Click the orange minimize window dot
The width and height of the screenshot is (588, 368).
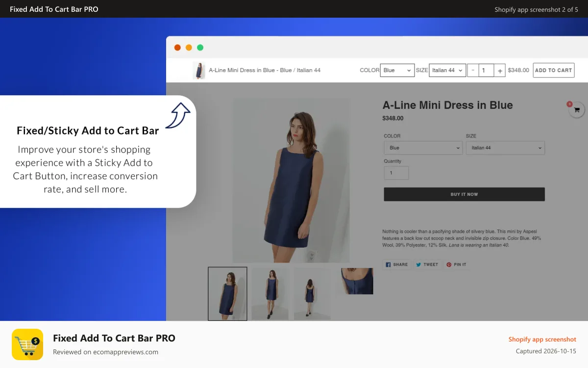[x=189, y=48]
